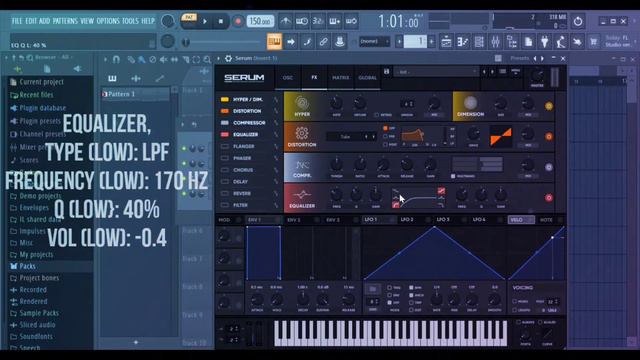Disable EQUALIZER in FX rack list
640x360 pixels.
[x=225, y=135]
